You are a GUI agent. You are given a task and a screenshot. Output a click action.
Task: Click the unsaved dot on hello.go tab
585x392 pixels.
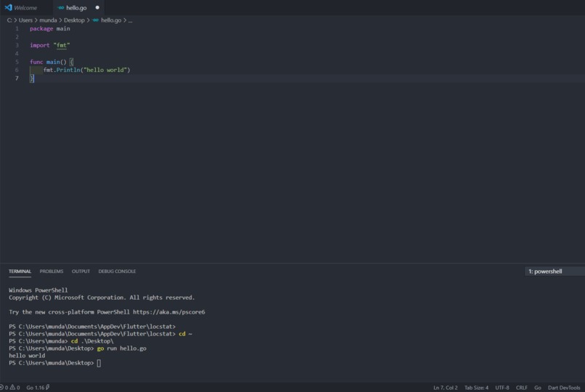point(97,7)
